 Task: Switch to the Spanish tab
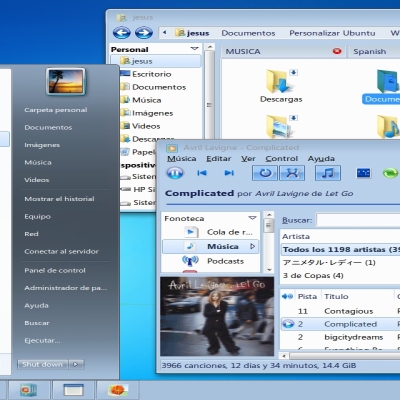pos(374,51)
